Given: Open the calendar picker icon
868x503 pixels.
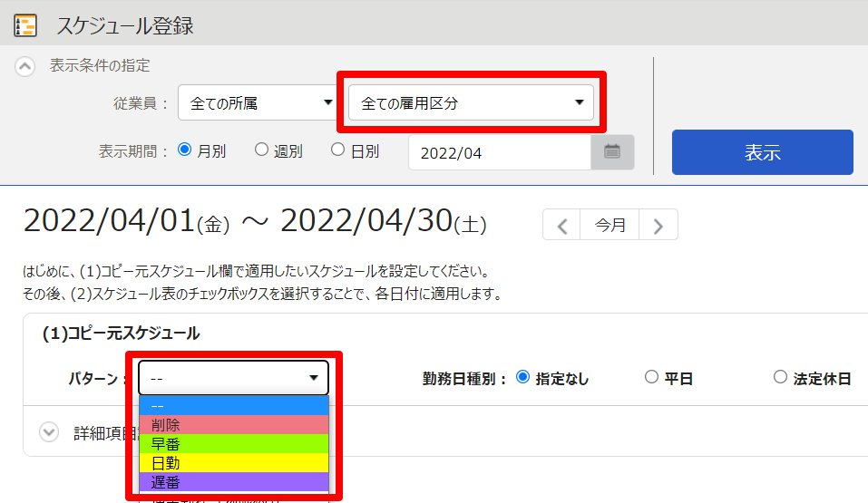Looking at the screenshot, I should click(612, 152).
